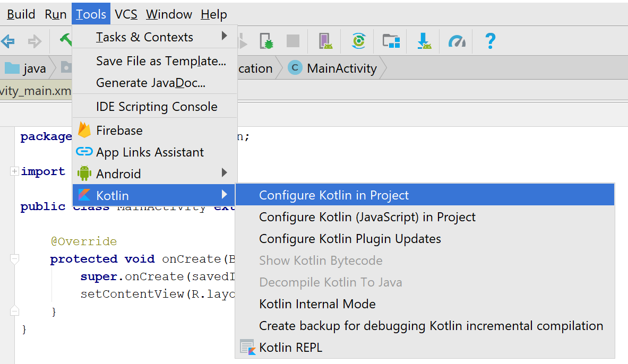
Task: Click 'super' keyword in onCreate body
Action: (x=99, y=276)
